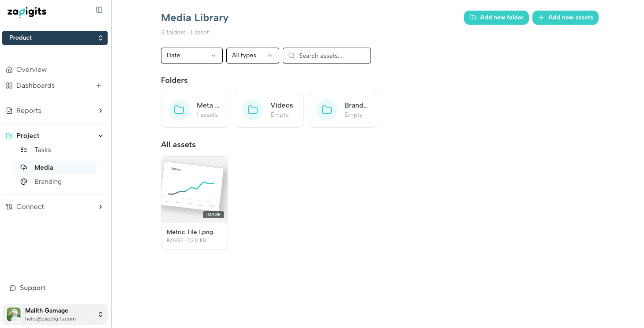The image size is (644, 328).
Task: Select the Overview home icon
Action: [x=9, y=69]
